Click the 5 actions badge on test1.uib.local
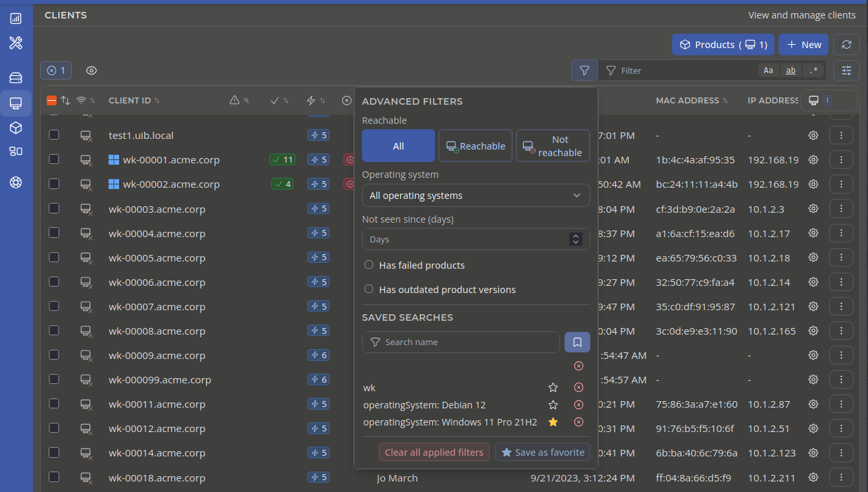The image size is (868, 492). coord(319,136)
